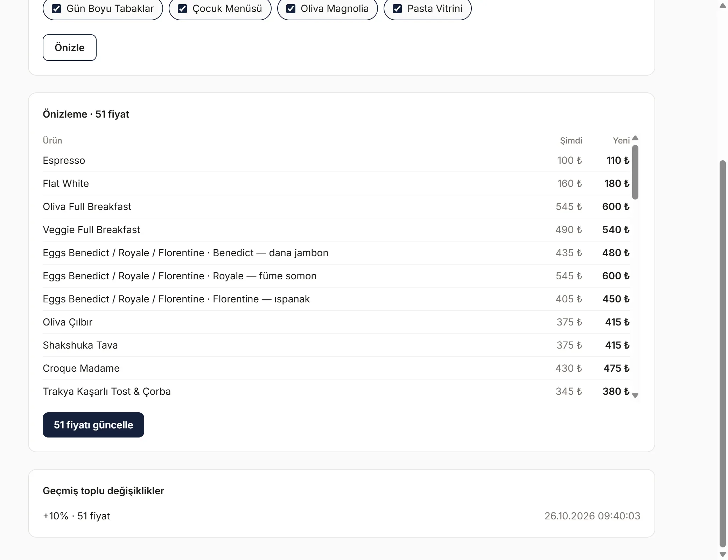Click the Florentine — ıspanak row
The height and width of the screenshot is (560, 728).
pos(336,299)
